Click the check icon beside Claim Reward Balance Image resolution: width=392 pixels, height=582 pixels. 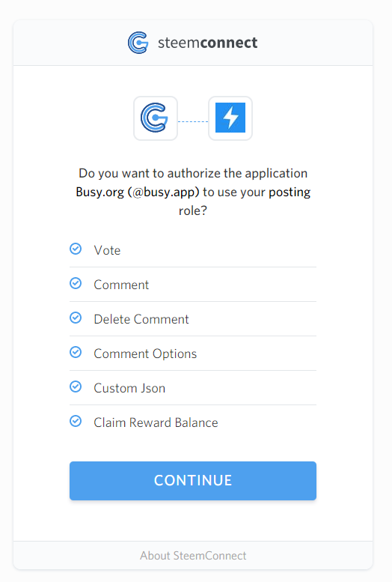click(x=76, y=421)
